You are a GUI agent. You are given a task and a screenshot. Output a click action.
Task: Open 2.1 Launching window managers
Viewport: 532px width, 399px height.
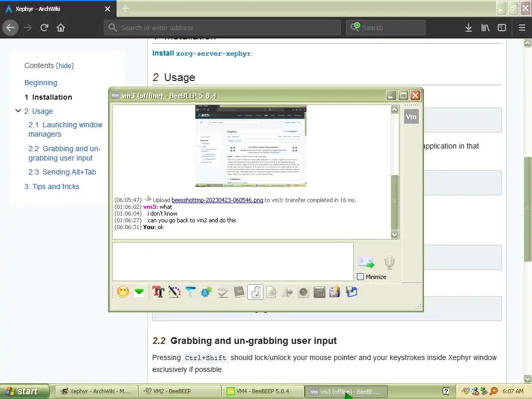click(65, 129)
